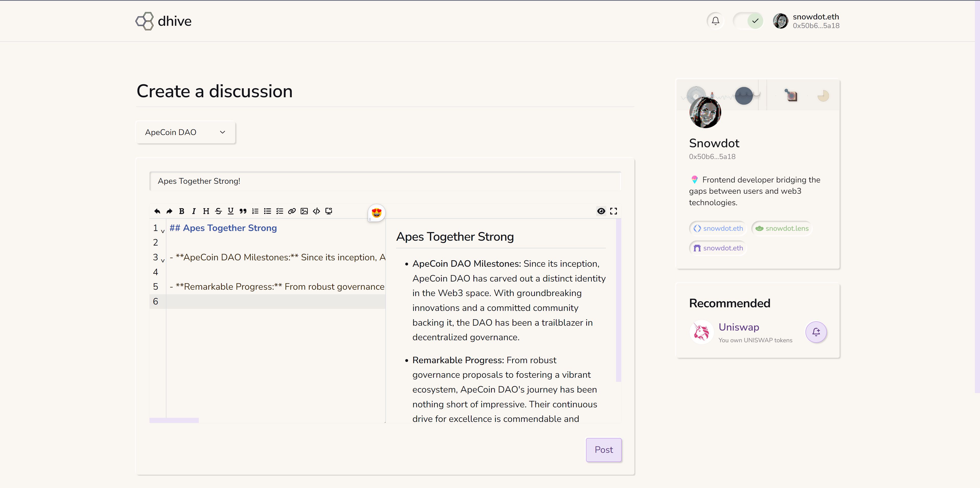Toggle bold formatting in the editor
The image size is (980, 488).
[181, 211]
